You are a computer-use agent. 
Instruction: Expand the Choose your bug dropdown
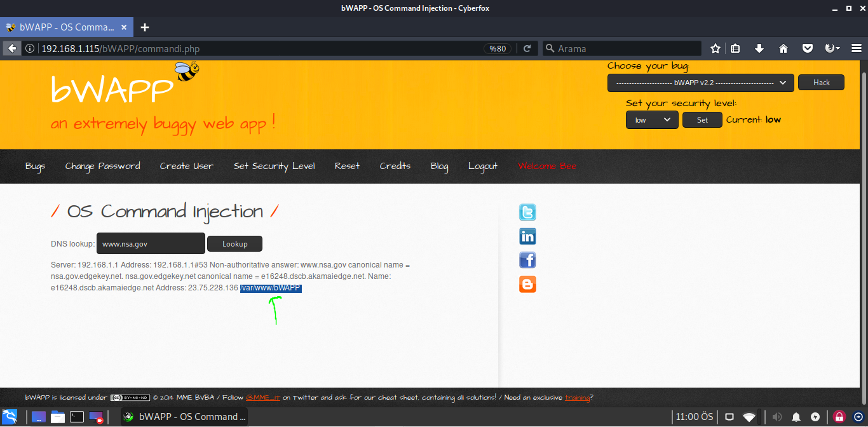[x=700, y=83]
